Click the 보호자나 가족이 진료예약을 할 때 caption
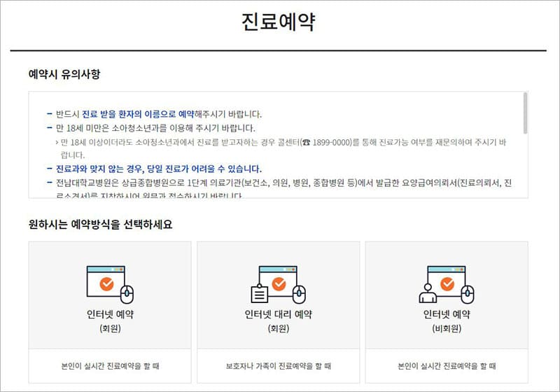This screenshot has width=560, height=392. click(278, 365)
